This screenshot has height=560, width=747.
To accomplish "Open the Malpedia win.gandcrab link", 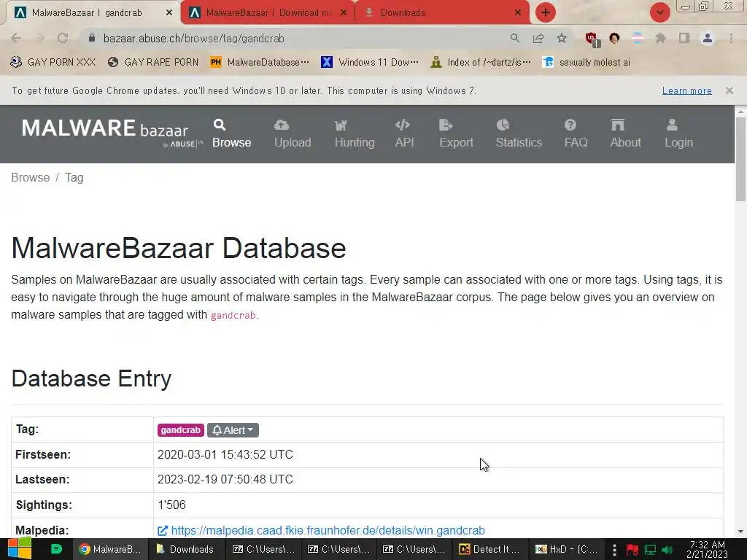I will (328, 531).
